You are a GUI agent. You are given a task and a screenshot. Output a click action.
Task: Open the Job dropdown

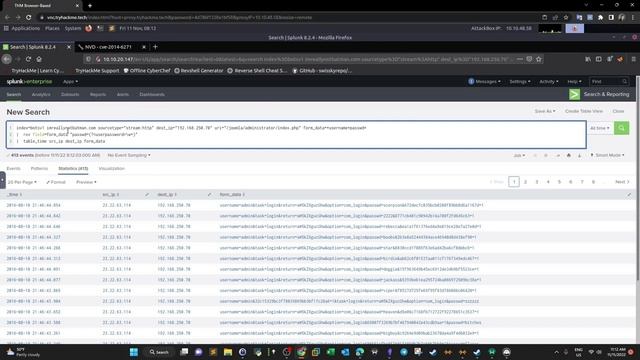[x=519, y=155]
